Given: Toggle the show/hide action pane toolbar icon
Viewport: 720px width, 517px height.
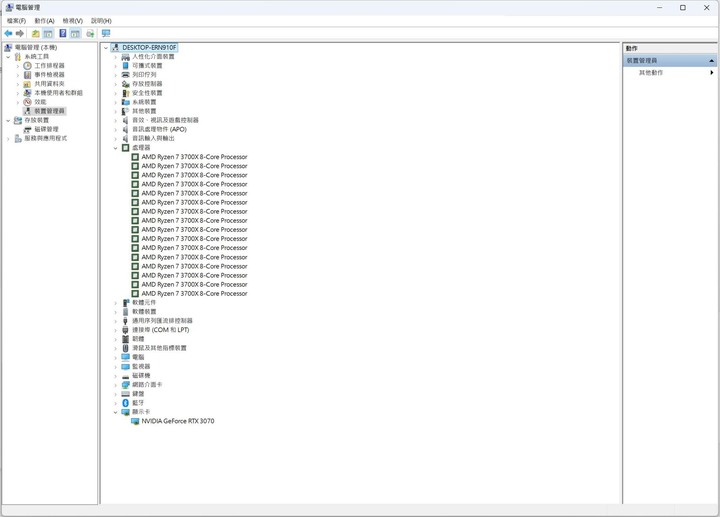Looking at the screenshot, I should (75, 34).
